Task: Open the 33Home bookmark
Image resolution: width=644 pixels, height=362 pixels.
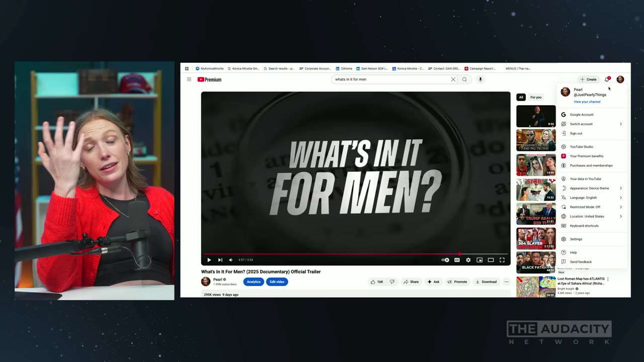Action: [344, 68]
